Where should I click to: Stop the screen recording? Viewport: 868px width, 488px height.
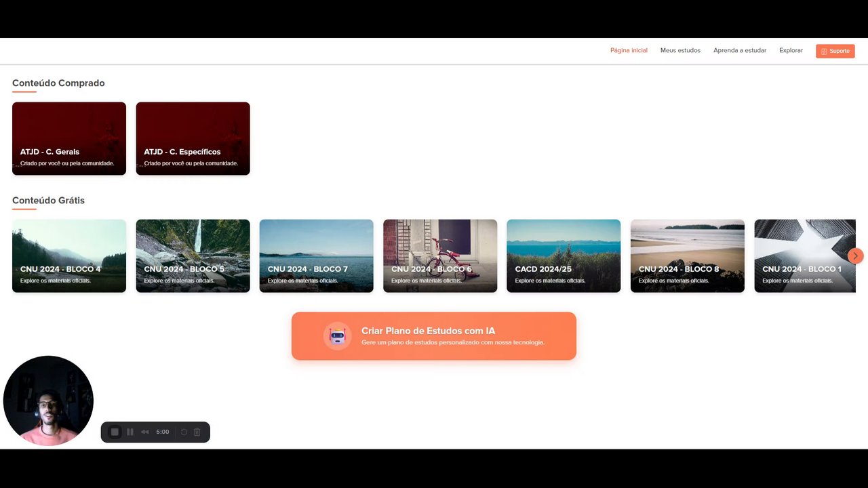click(115, 432)
